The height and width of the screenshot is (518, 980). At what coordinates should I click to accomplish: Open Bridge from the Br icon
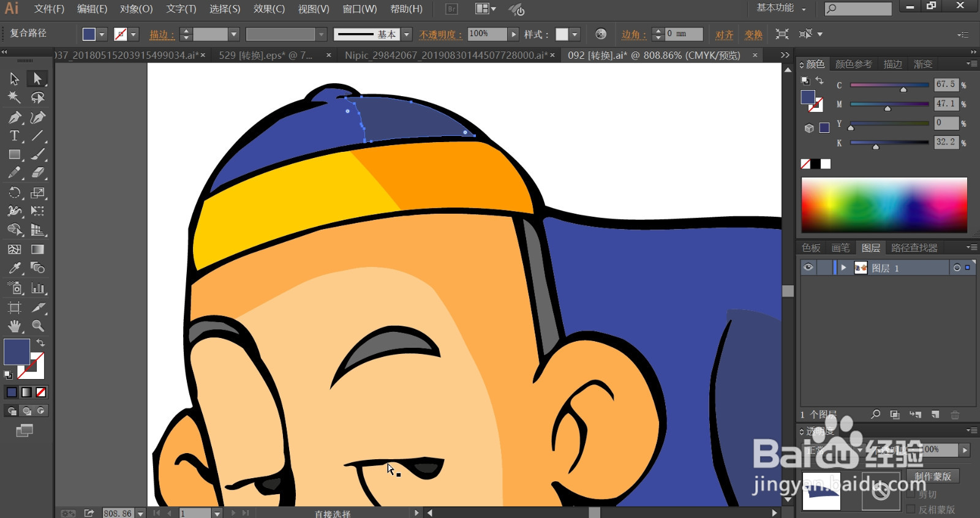pos(451,9)
